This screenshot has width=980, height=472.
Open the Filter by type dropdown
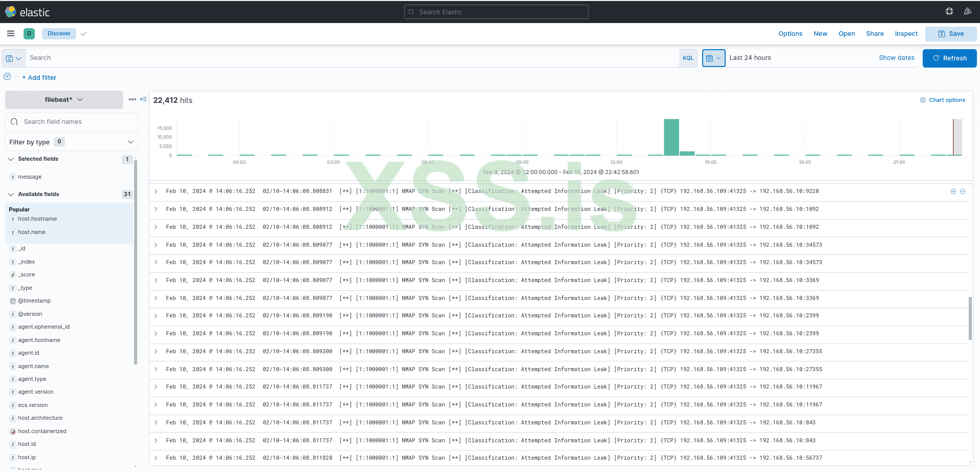[x=72, y=142]
